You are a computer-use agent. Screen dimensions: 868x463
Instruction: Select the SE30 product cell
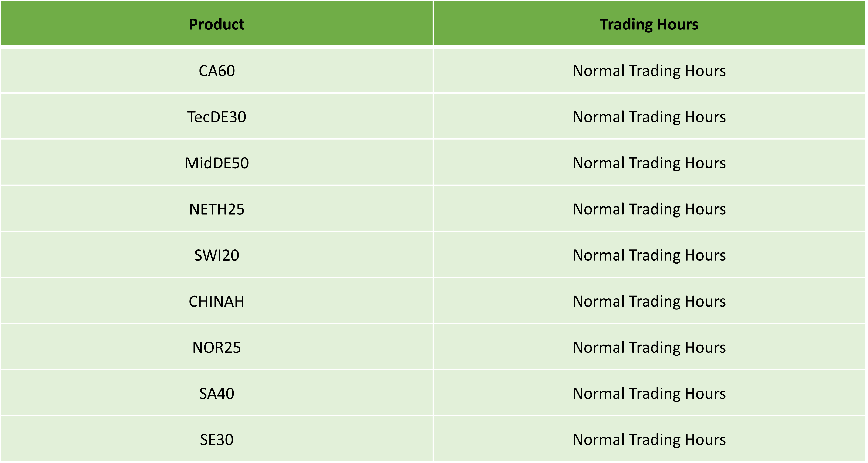(217, 439)
